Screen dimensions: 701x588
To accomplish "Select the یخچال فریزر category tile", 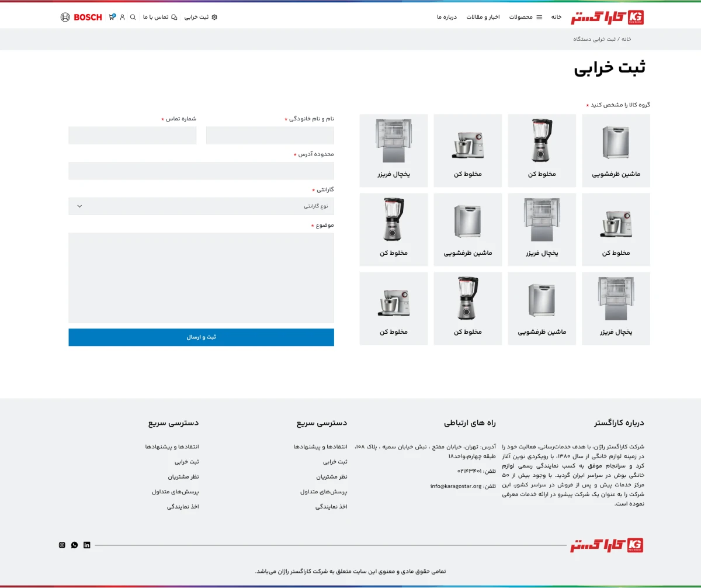I will [394, 150].
